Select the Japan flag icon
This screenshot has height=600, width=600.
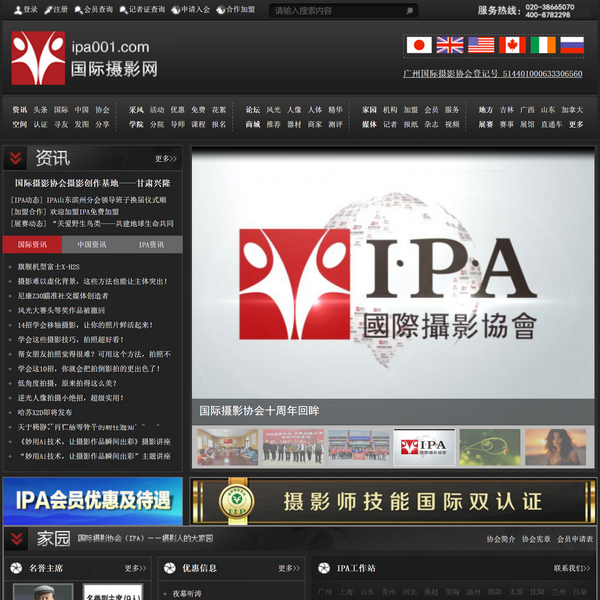pos(418,45)
